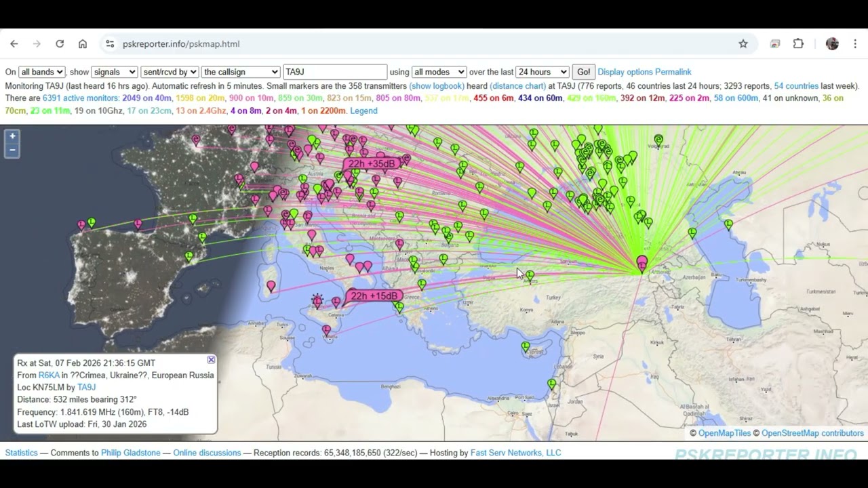Click the Go! button
The width and height of the screenshot is (868, 488).
[x=583, y=72]
